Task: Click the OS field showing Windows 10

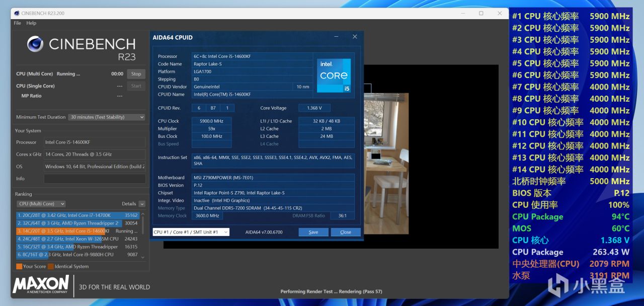Action: 95,167
